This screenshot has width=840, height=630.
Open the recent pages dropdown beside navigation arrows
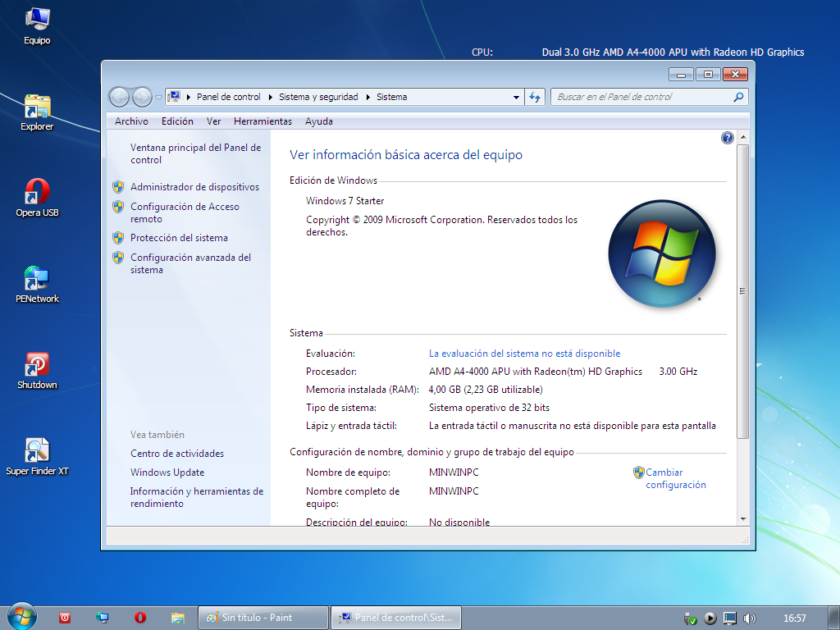point(158,96)
